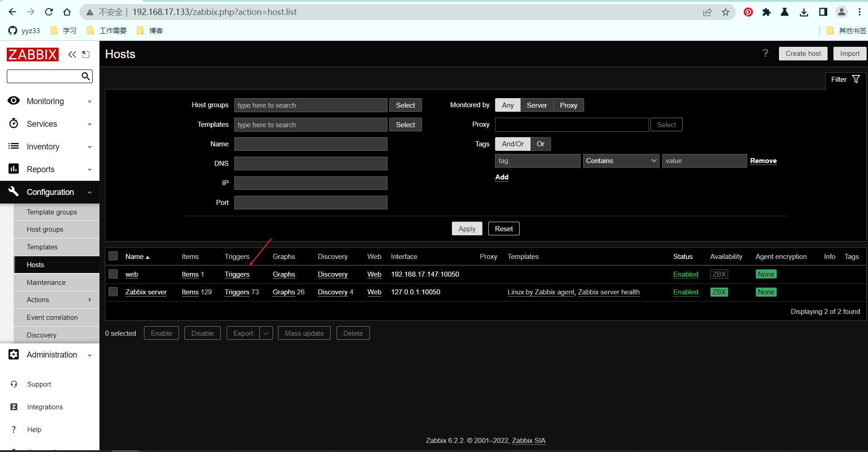Viewport: 868px width, 452px height.
Task: Open the Contains tag operator dropdown
Action: (621, 161)
